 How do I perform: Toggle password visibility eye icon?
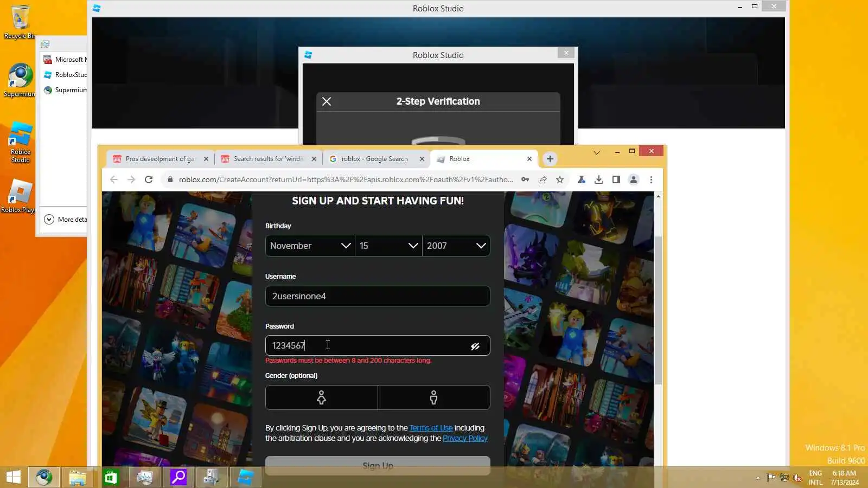click(x=475, y=346)
